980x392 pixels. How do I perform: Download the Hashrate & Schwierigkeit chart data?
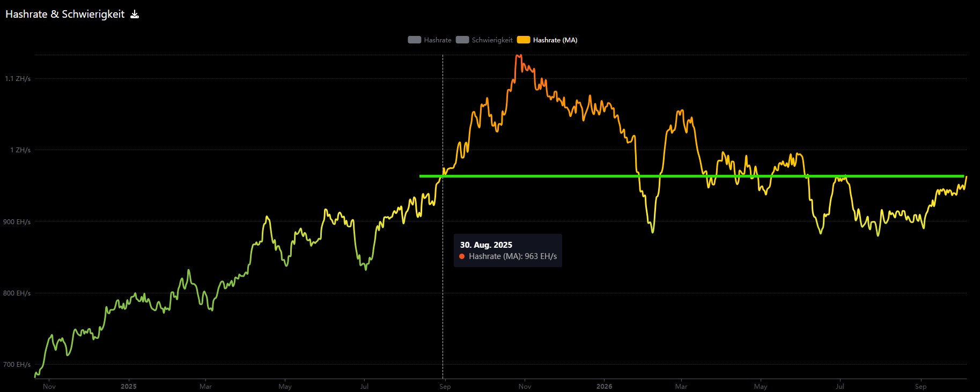click(135, 14)
